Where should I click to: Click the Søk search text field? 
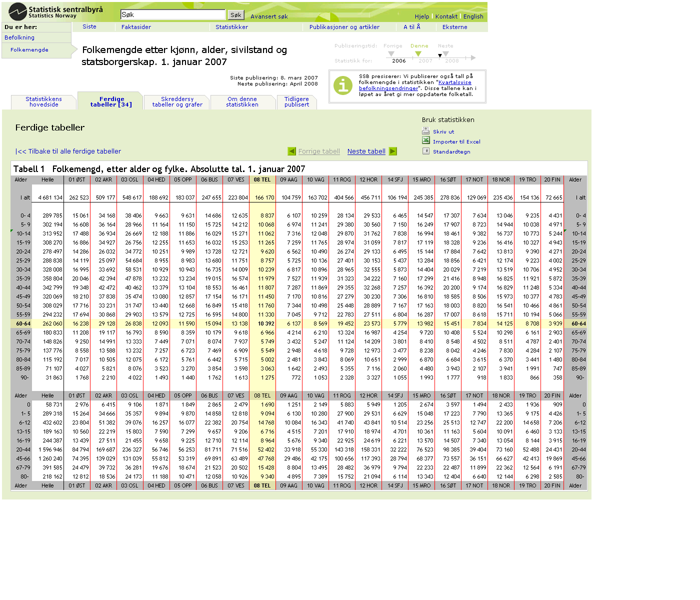click(173, 15)
